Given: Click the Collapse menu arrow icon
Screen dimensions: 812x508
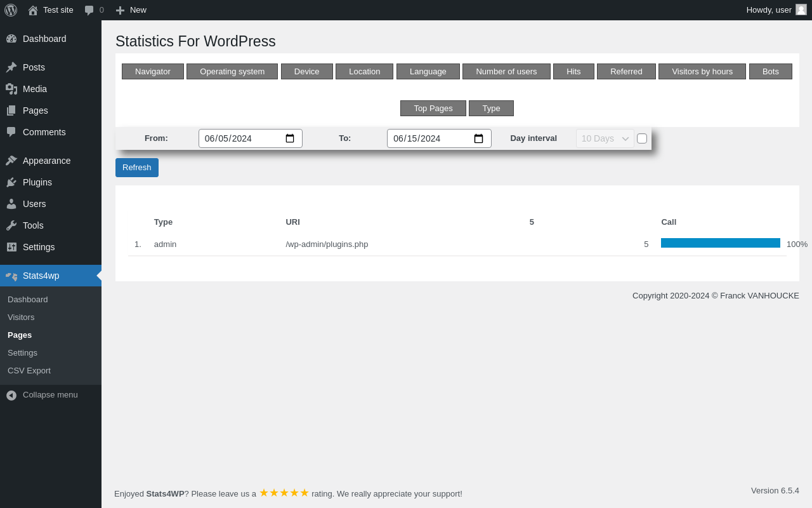Looking at the screenshot, I should [11, 395].
